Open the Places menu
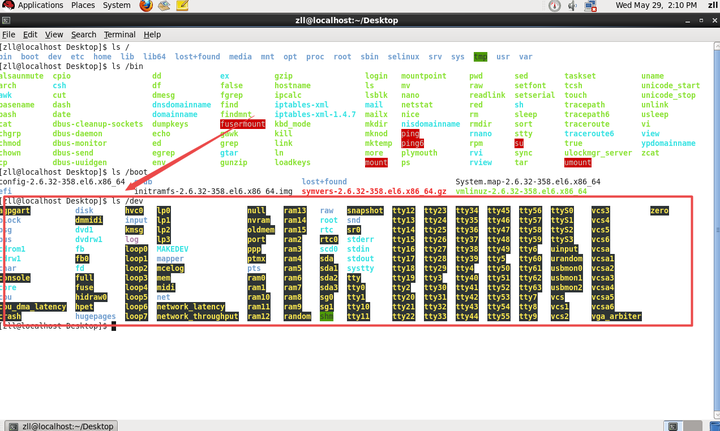This screenshot has width=720, height=431. click(81, 6)
